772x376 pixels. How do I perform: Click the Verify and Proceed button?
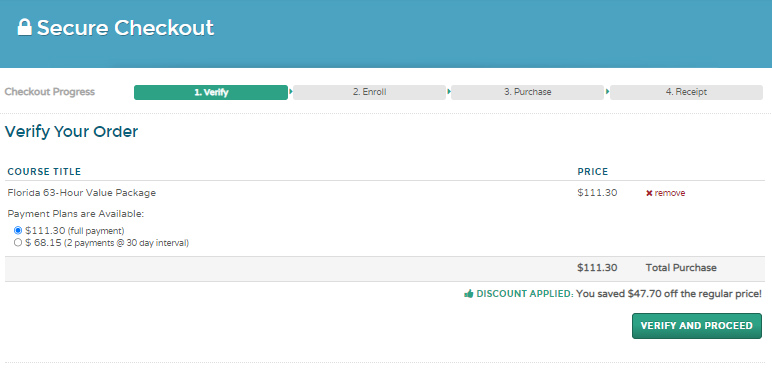point(697,326)
